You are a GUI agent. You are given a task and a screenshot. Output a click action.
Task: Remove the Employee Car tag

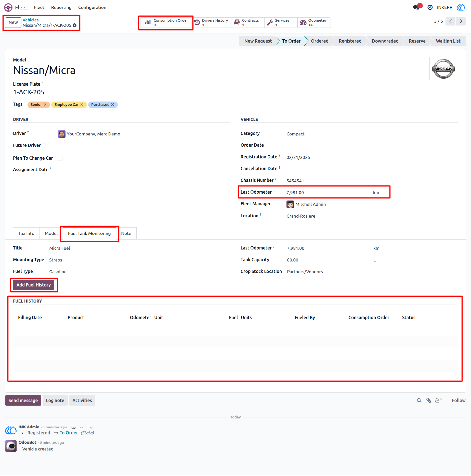click(82, 105)
